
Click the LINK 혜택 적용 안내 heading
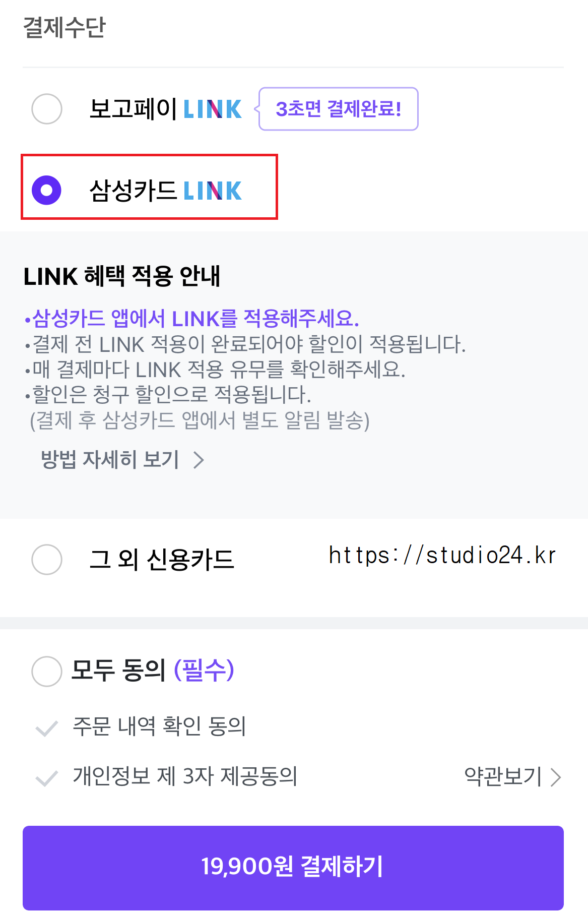coord(122,276)
